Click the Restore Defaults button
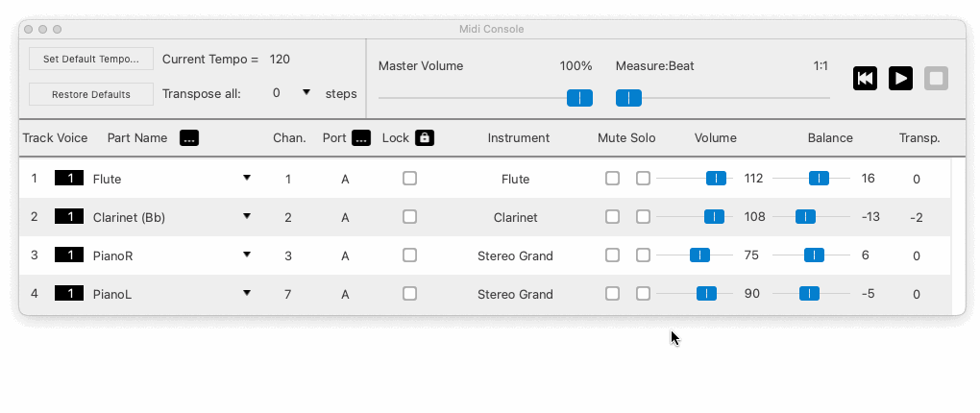980x413 pixels. pos(91,94)
